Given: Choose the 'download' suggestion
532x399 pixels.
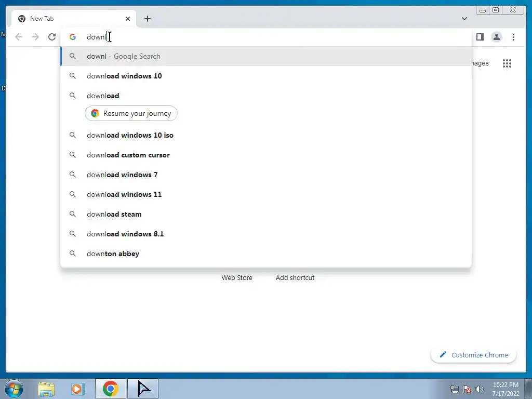Looking at the screenshot, I should (x=266, y=96).
